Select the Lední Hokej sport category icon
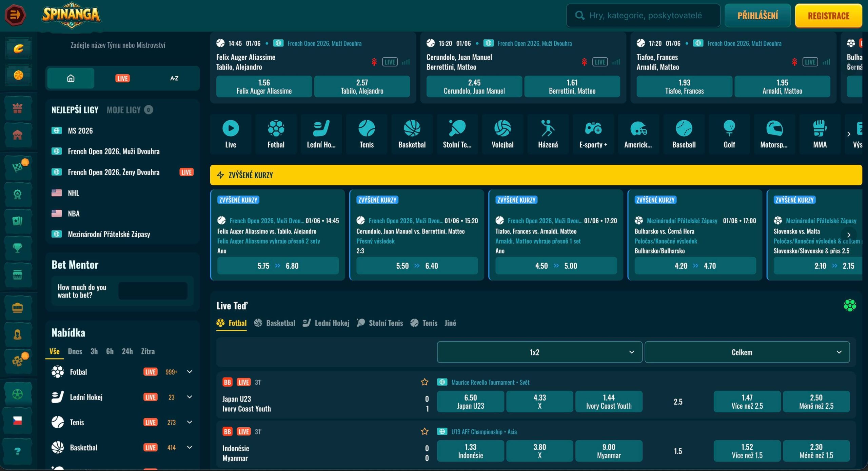The width and height of the screenshot is (868, 471). (x=321, y=134)
